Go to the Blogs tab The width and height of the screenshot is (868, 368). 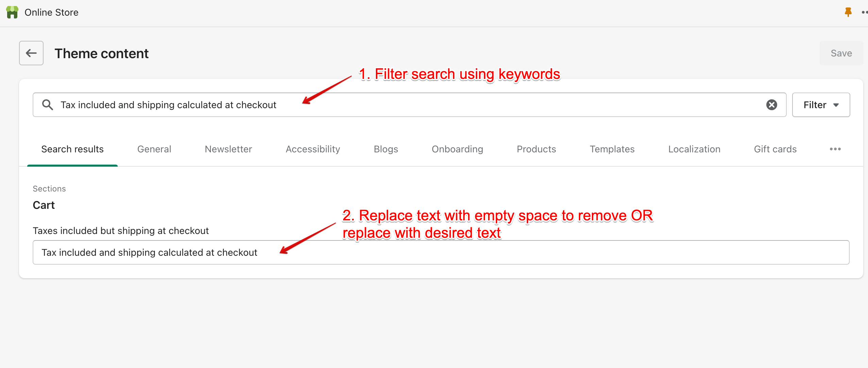click(386, 149)
